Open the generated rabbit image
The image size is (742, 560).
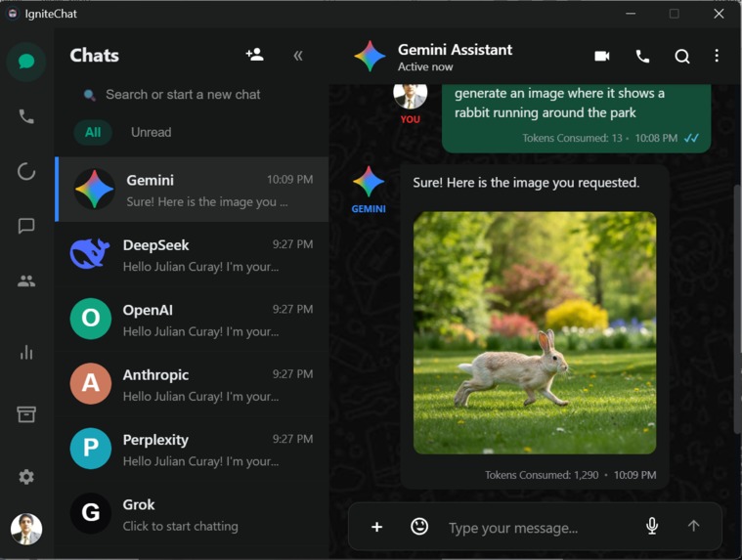535,333
